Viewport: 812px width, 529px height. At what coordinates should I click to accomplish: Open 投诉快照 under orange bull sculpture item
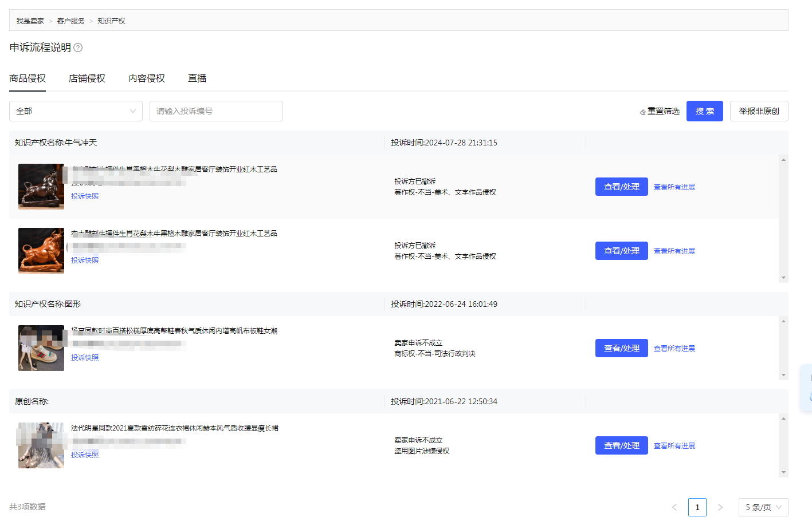(85, 260)
